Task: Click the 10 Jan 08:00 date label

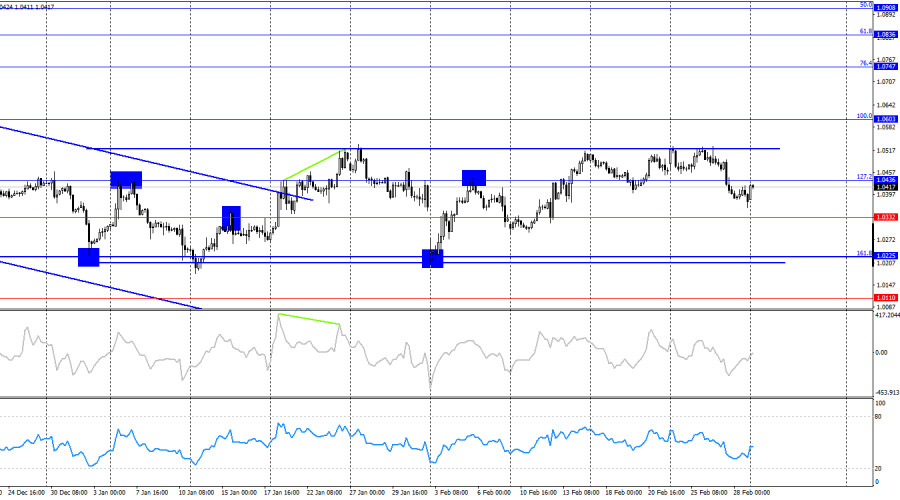Action: (196, 493)
